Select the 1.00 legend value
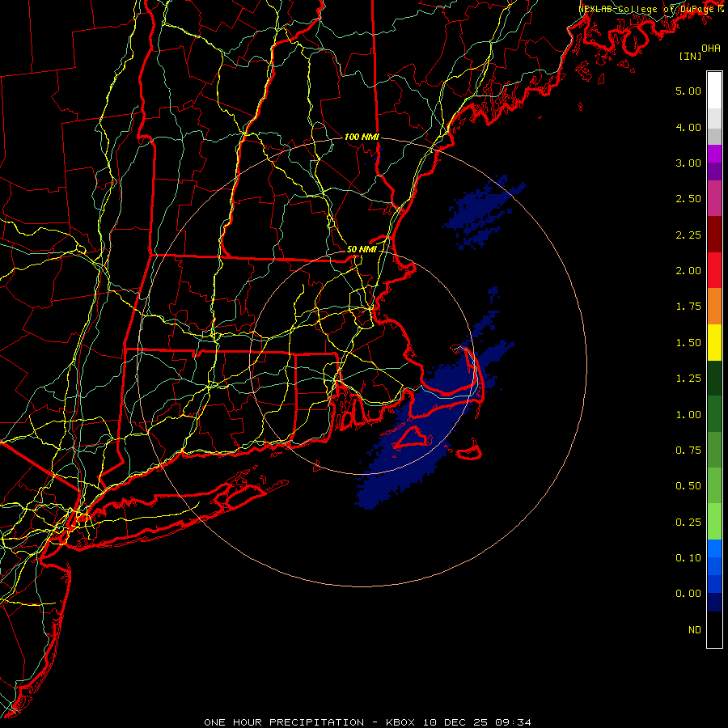 point(688,415)
